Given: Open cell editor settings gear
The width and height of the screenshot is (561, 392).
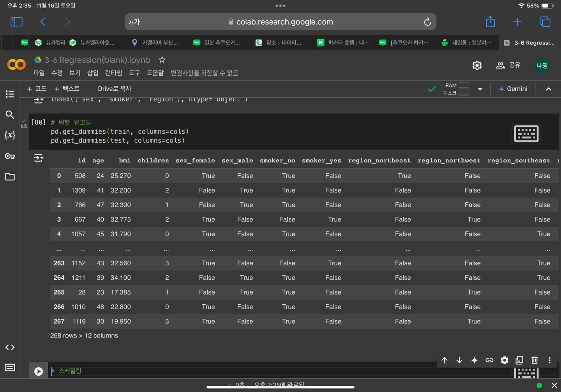Looking at the screenshot, I should (505, 360).
